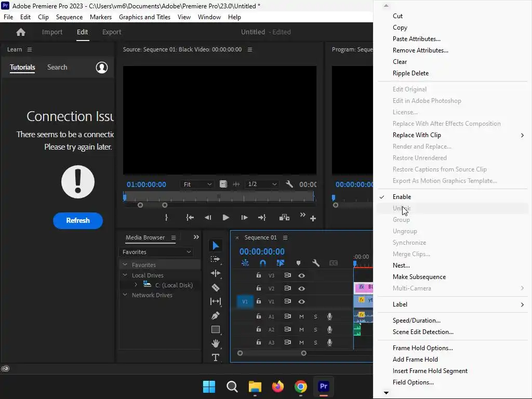Open the Source monitor button editor plus
532x399 pixels.
point(313,219)
